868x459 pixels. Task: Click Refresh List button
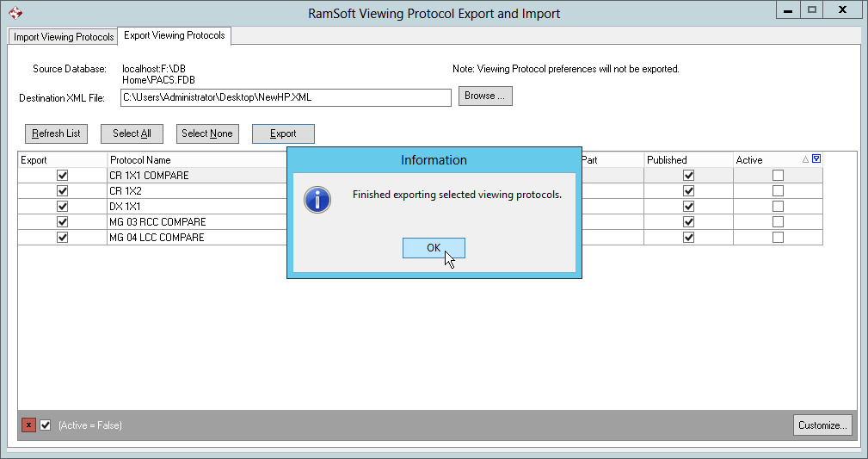pyautogui.click(x=56, y=133)
